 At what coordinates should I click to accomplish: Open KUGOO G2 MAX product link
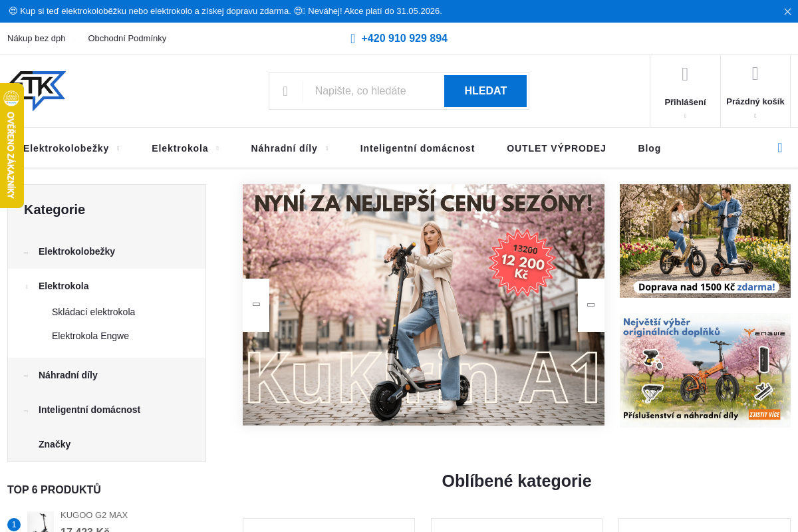94,515
